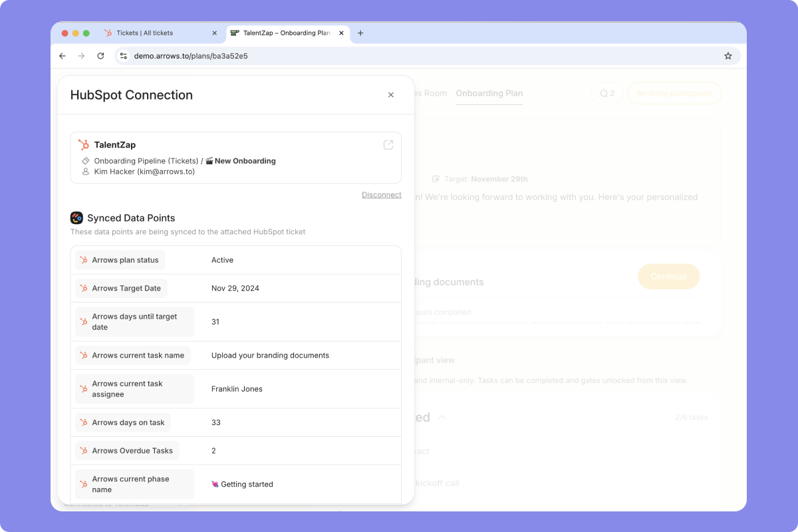This screenshot has height=532, width=798.
Task: Go back in browser history
Action: click(63, 56)
